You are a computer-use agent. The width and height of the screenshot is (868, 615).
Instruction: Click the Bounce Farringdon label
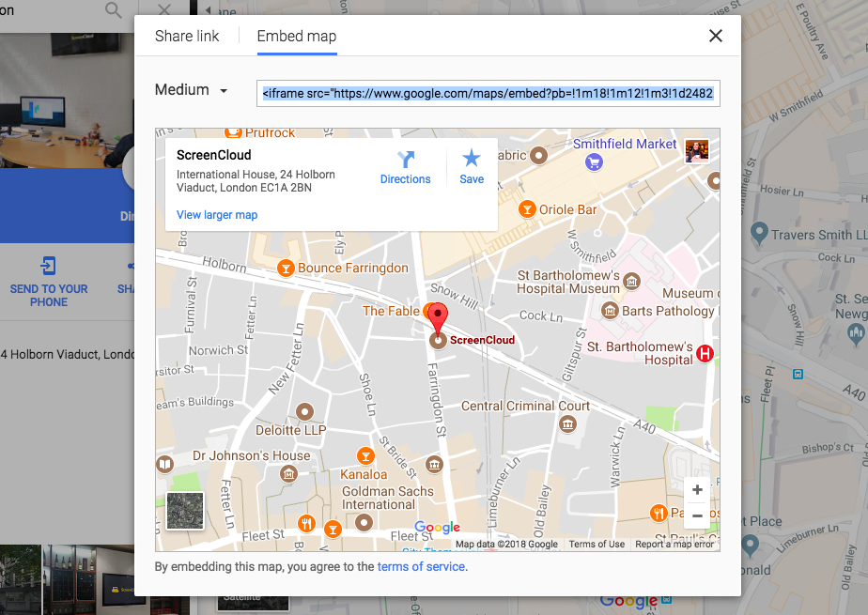(x=353, y=269)
